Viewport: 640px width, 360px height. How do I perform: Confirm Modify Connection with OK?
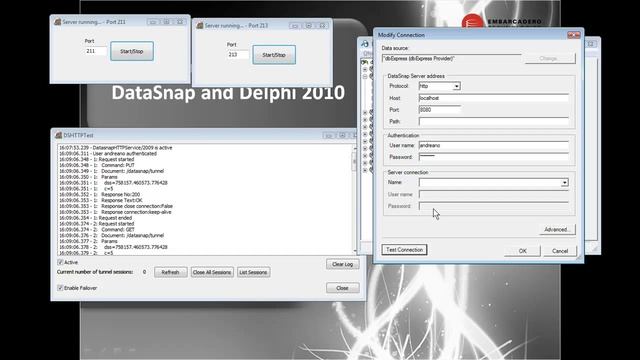coord(522,251)
